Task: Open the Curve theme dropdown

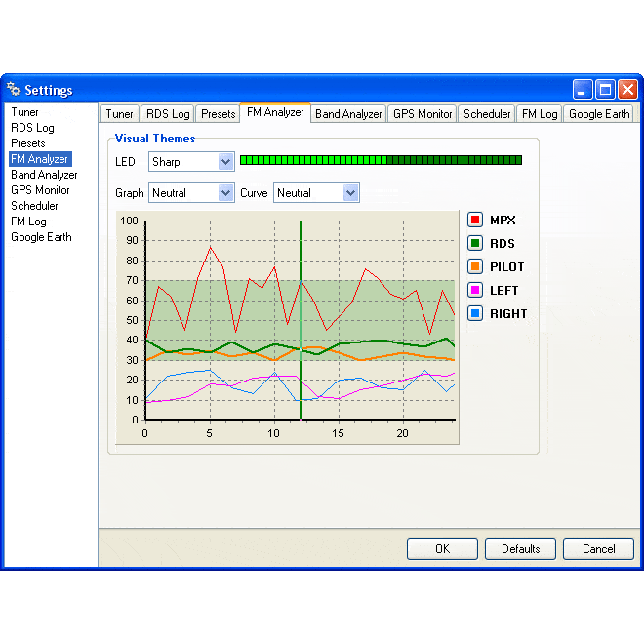Action: tap(350, 193)
